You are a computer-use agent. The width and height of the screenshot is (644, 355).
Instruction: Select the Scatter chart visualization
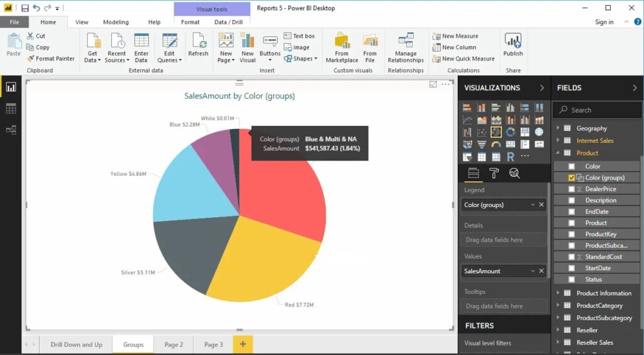click(x=482, y=132)
